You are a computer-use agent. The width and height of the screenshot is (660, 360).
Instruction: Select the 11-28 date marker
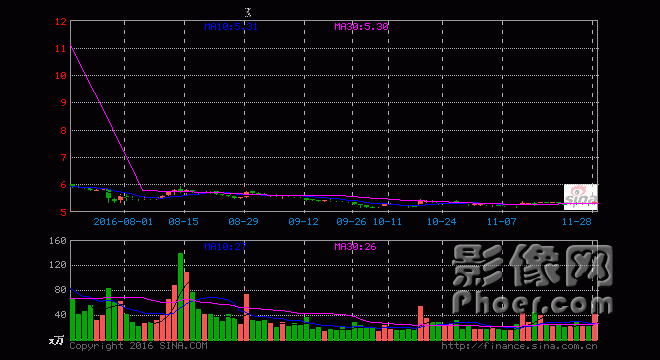coord(577,221)
